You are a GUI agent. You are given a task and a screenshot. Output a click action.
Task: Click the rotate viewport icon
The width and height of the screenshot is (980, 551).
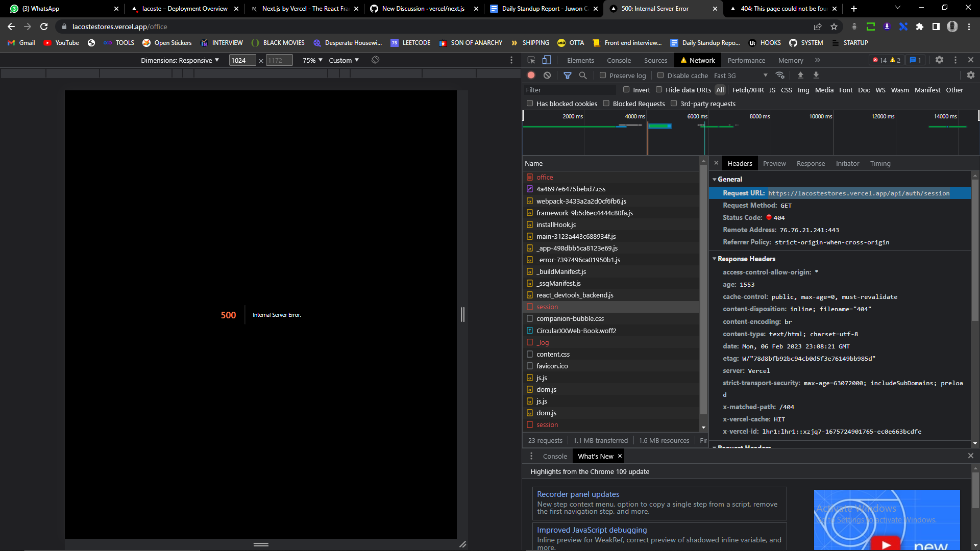click(375, 60)
